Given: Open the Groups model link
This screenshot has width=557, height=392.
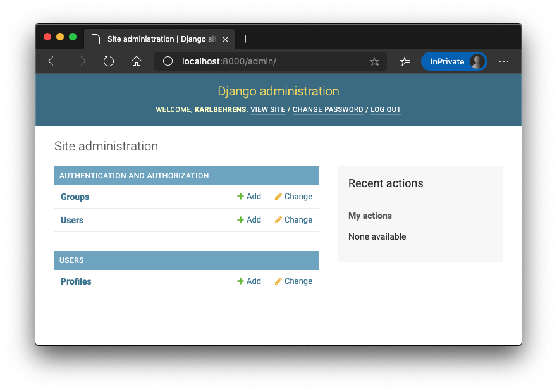Looking at the screenshot, I should [75, 197].
